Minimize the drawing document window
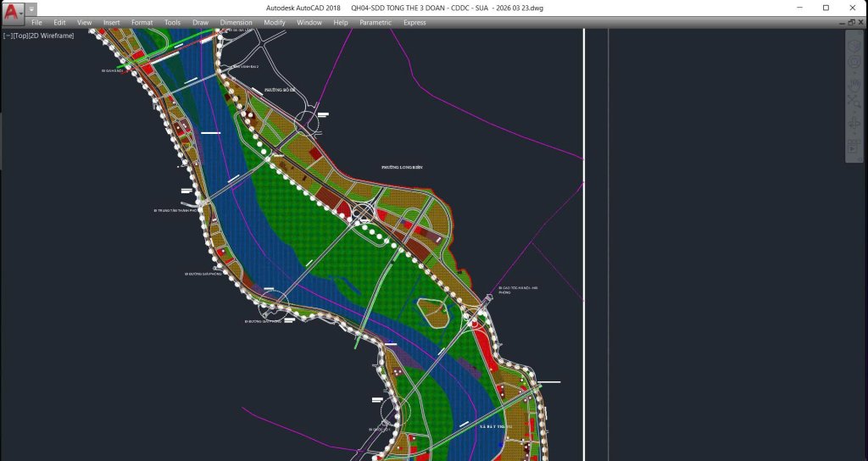The image size is (868, 461). pyautogui.click(x=843, y=23)
